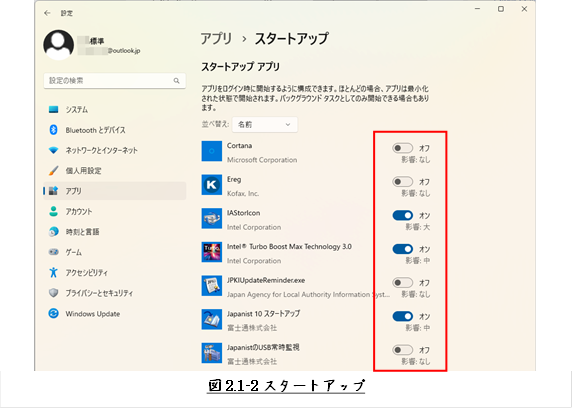Screen dimensions: 572x408
Task: Enable JapanistのUSB常時監視 toggle
Action: click(x=403, y=350)
